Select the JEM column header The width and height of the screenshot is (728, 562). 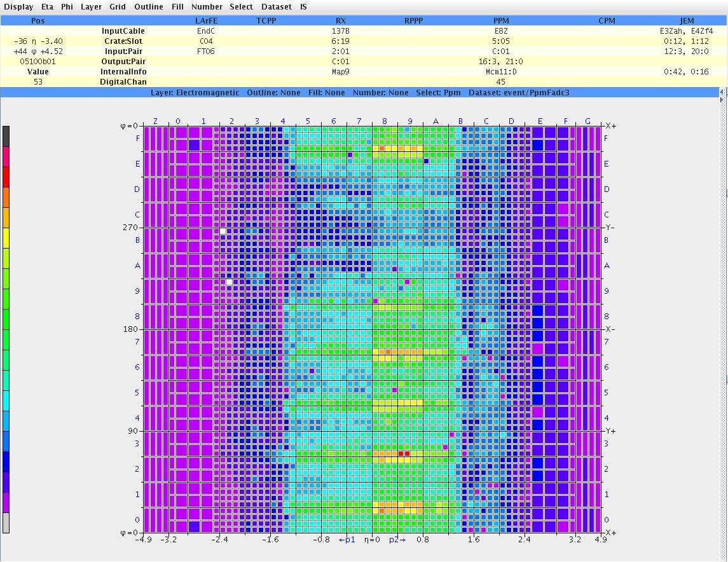687,21
